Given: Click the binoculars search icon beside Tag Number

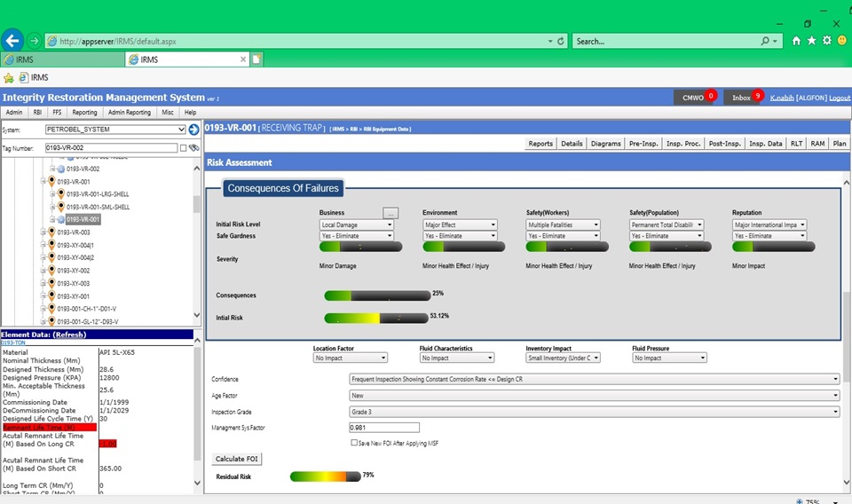Looking at the screenshot, I should point(193,148).
